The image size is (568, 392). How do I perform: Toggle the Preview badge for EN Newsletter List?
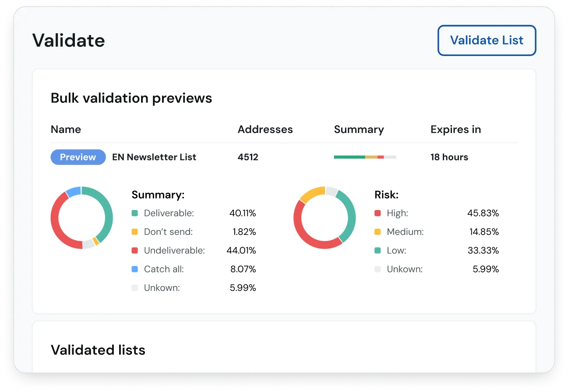(78, 157)
